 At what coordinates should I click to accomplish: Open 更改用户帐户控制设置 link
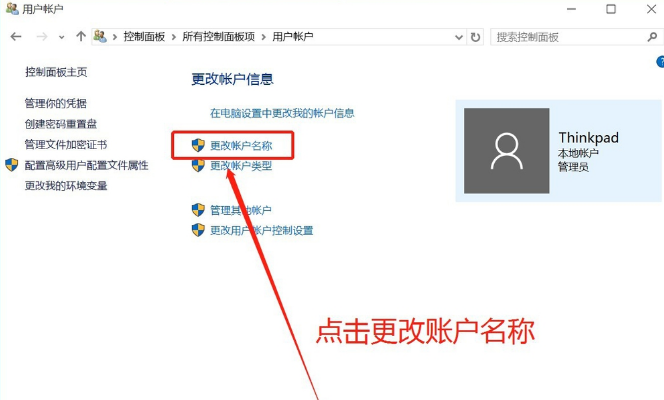[x=261, y=230]
